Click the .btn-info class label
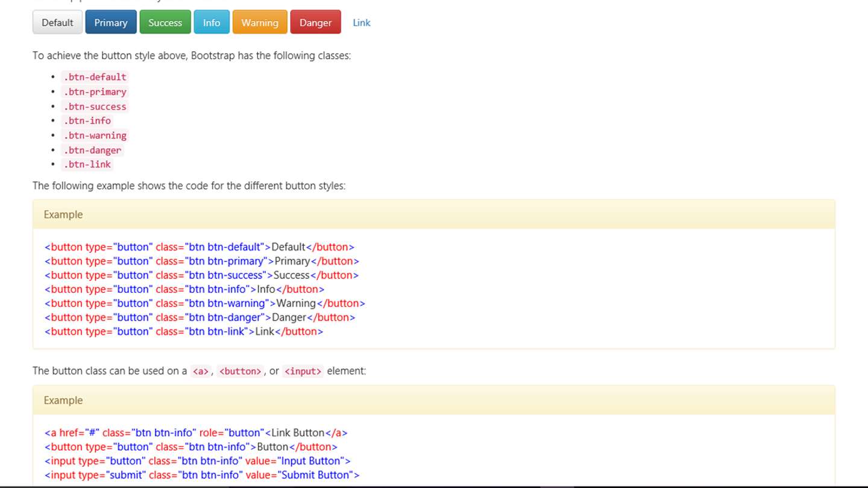Viewport: 868px width, 488px height. (x=87, y=120)
